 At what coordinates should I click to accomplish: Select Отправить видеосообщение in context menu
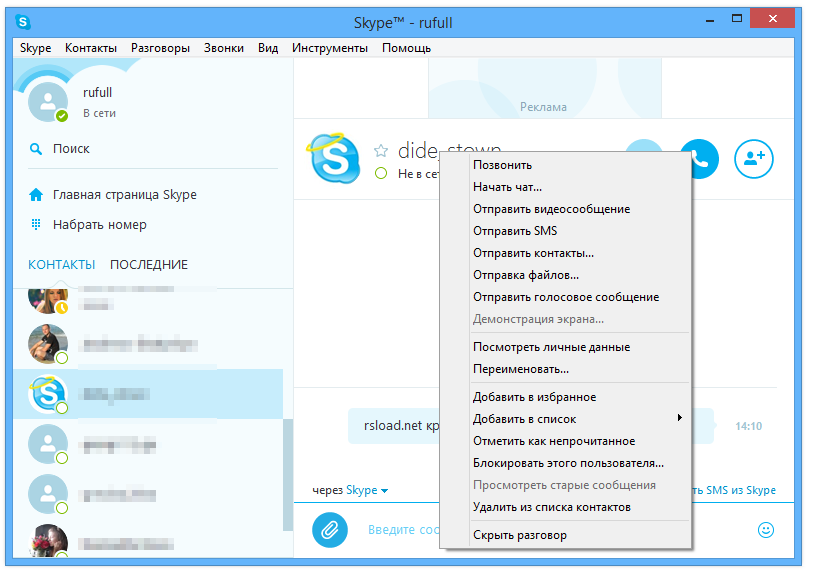click(566, 209)
